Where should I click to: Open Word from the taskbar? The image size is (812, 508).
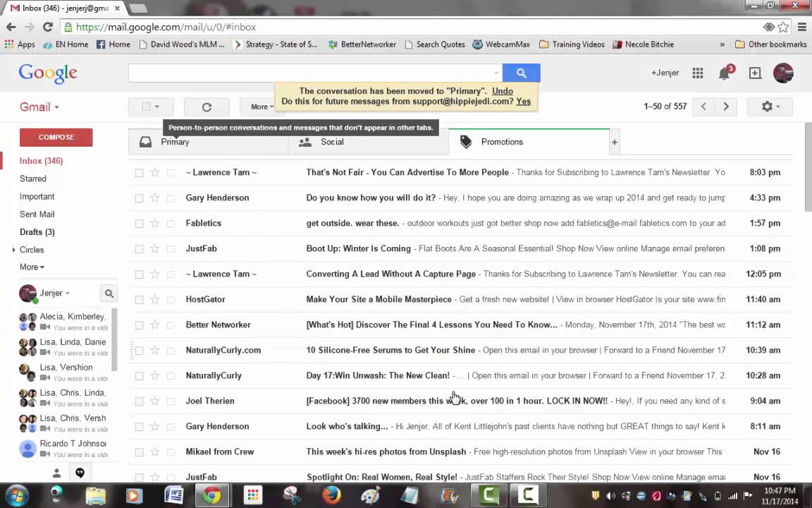click(x=173, y=495)
